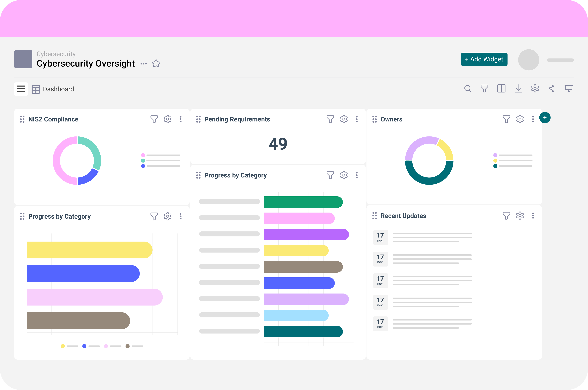Click the search icon in dashboard toolbar
The height and width of the screenshot is (390, 588).
click(x=467, y=89)
